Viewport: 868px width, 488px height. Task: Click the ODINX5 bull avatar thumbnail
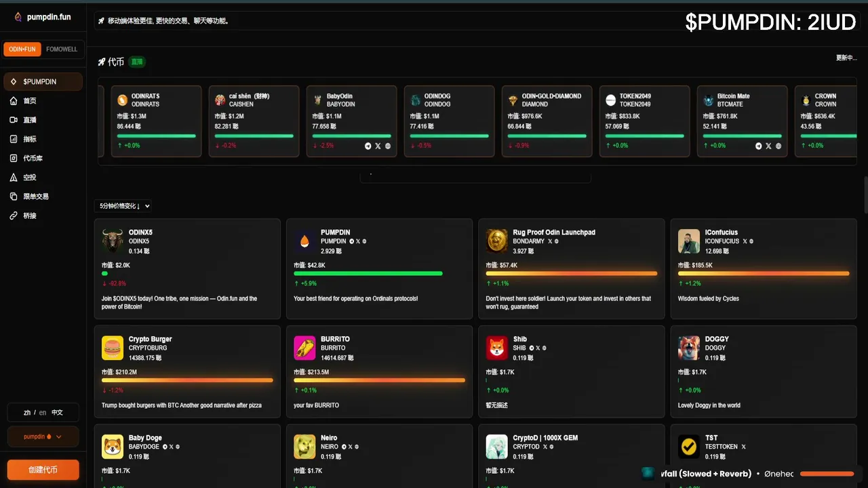pyautogui.click(x=113, y=241)
